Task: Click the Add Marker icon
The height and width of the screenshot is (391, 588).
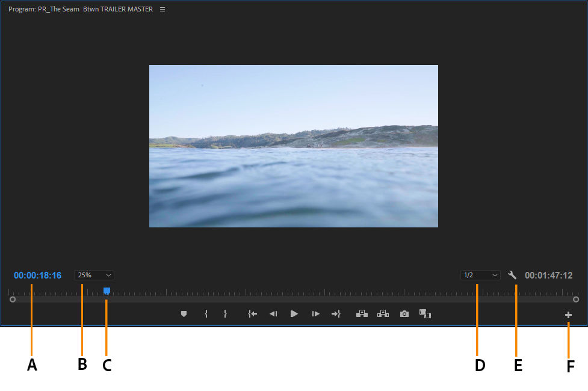Action: click(x=184, y=313)
